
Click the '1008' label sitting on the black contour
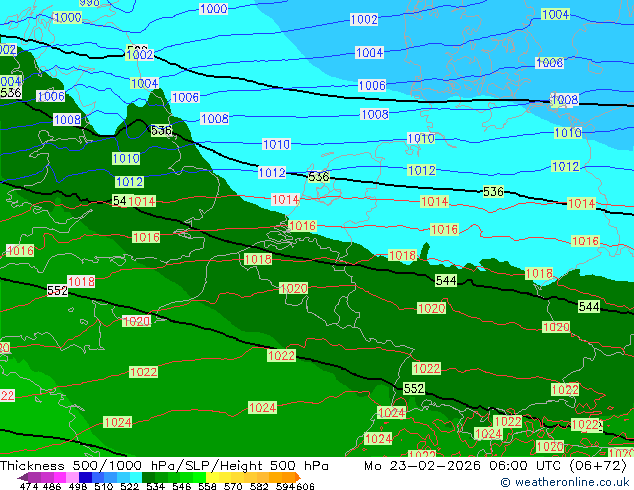tap(564, 99)
